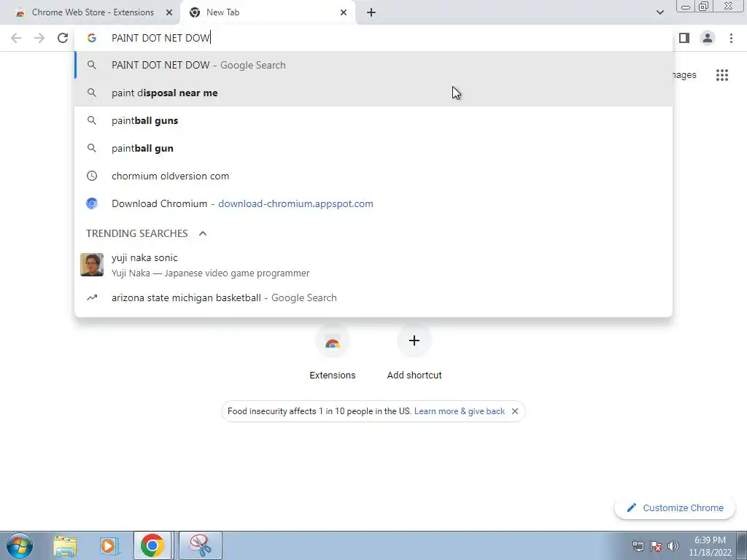The width and height of the screenshot is (747, 560).
Task: Open the tab search down arrow
Action: click(x=659, y=12)
